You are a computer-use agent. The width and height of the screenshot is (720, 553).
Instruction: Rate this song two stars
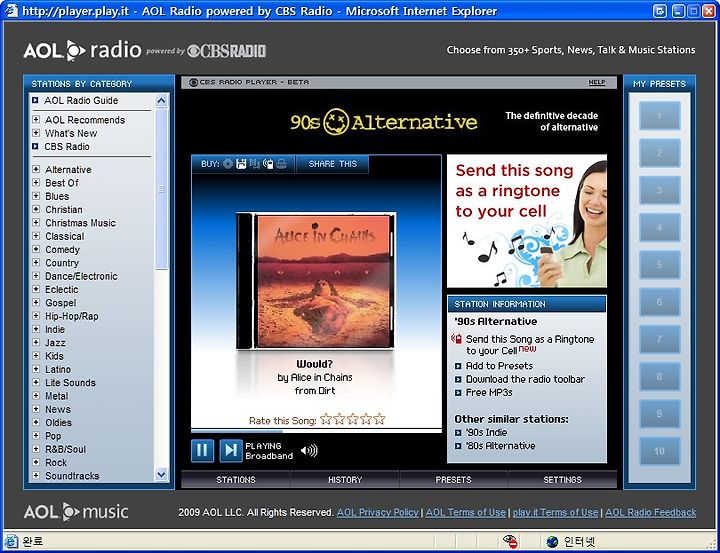point(339,419)
